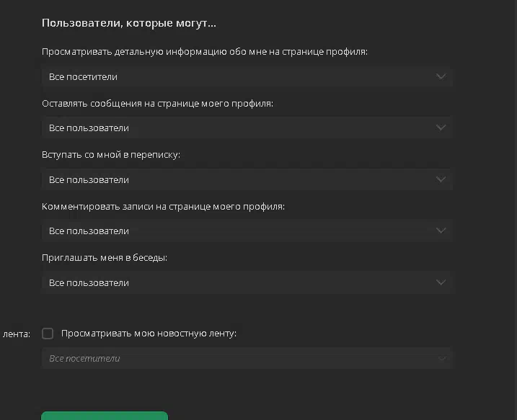Click the 'Приглашать меня в беседы:' label

pos(105,258)
